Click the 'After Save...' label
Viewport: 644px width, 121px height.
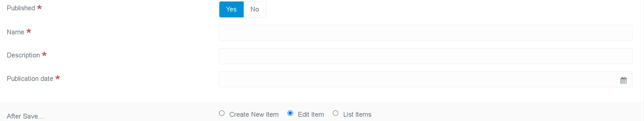click(x=25, y=116)
